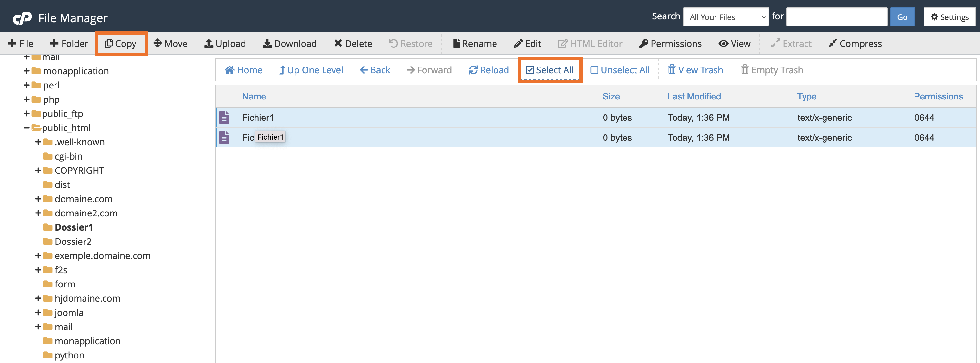
Task: Select the Fichier1 file name in the first row
Action: 257,118
